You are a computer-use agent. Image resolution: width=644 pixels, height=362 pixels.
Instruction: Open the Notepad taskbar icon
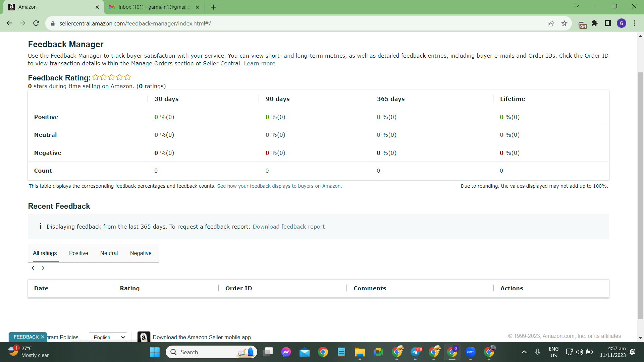click(341, 352)
